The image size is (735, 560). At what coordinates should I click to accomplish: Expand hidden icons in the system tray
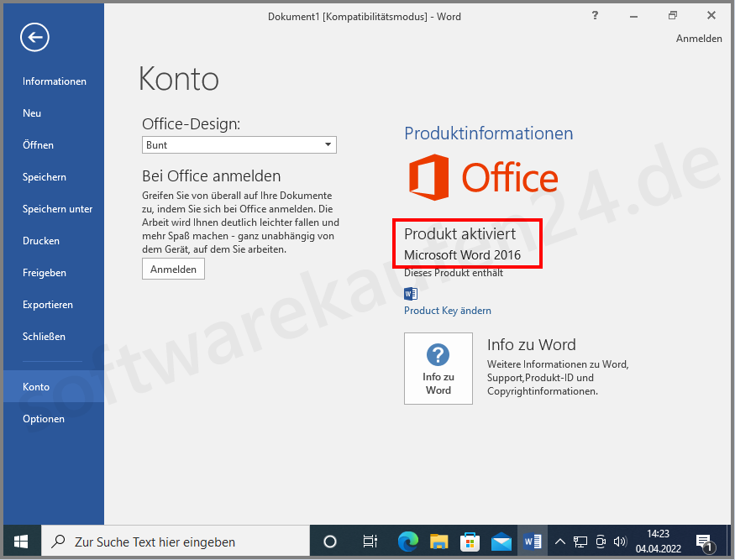pos(559,542)
